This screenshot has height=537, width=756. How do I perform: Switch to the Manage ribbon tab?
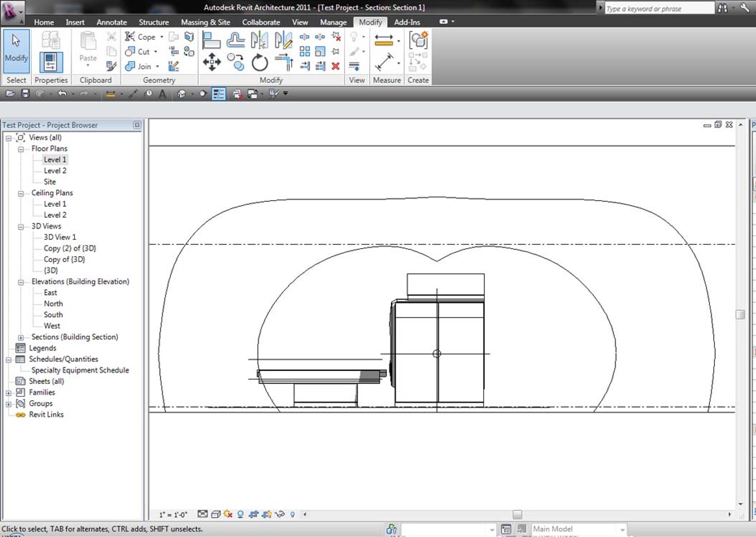(333, 22)
